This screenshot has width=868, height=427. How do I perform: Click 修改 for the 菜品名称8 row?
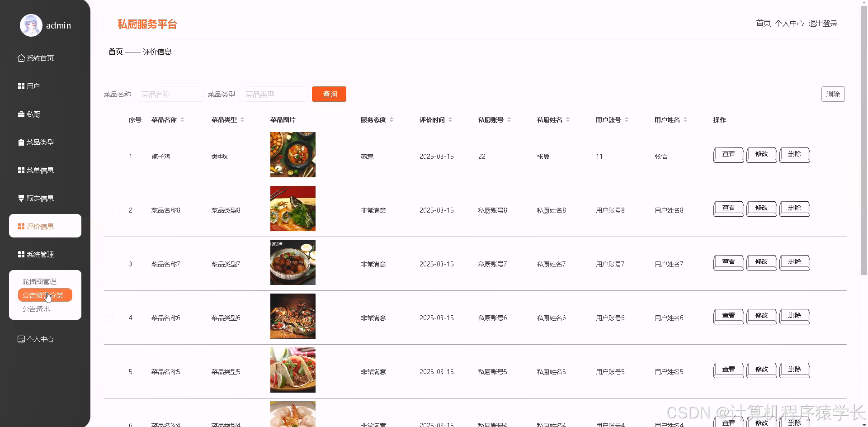(762, 209)
